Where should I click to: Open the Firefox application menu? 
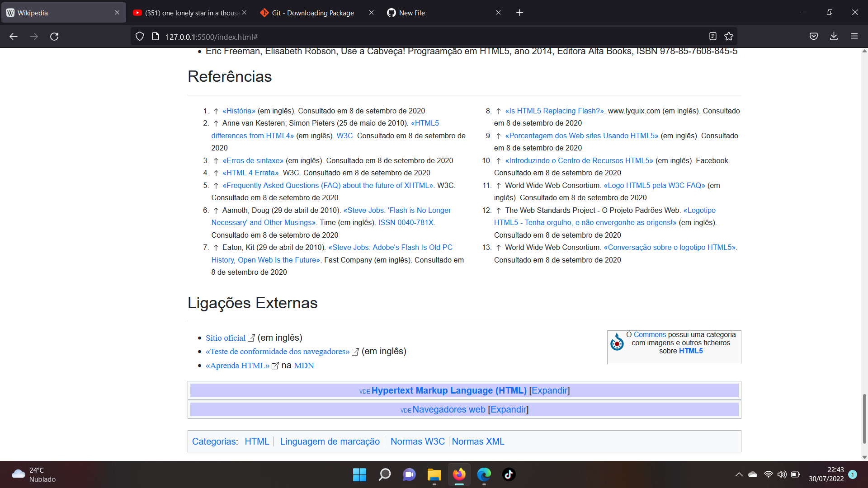[854, 37]
